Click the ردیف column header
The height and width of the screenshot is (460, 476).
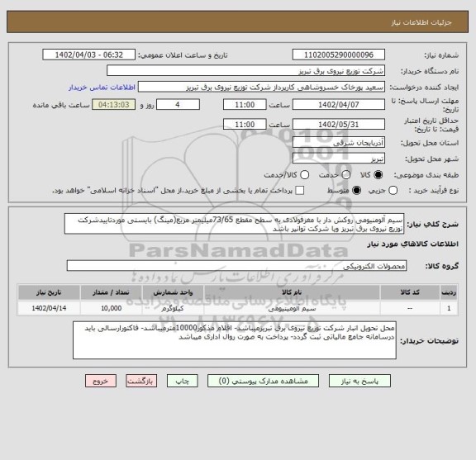point(449,292)
